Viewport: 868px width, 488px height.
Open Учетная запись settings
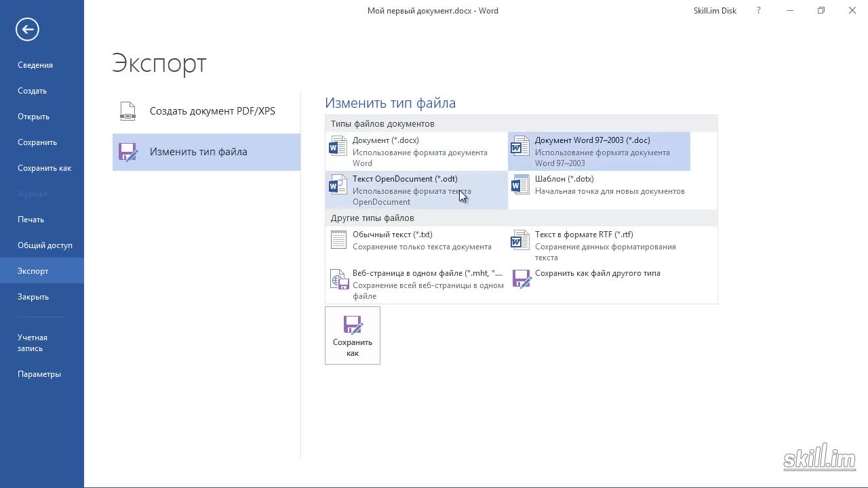tap(42, 343)
